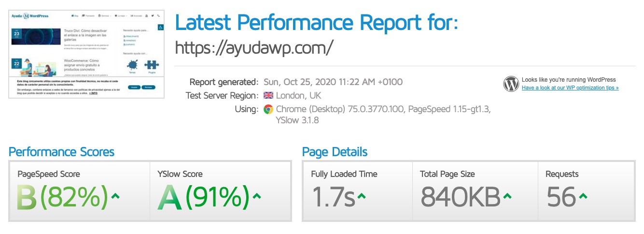Image resolution: width=644 pixels, height=234 pixels.
Task: Click the WordPress logo icon
Action: pos(511,84)
